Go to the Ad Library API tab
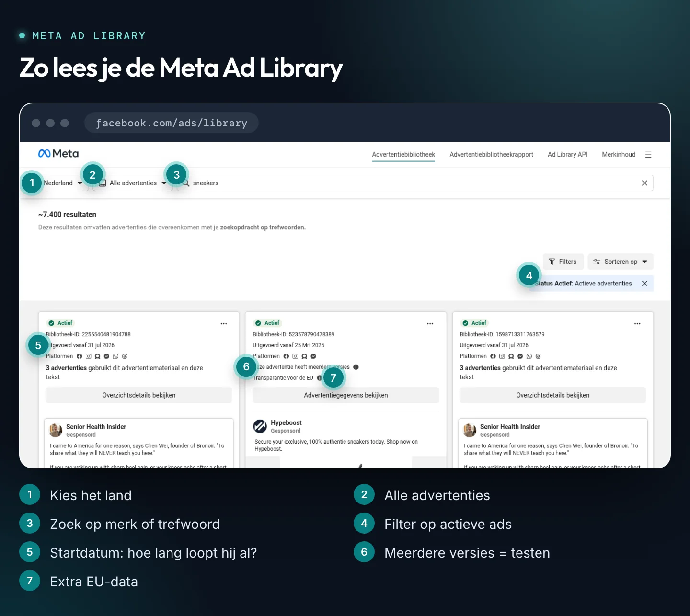 point(567,155)
